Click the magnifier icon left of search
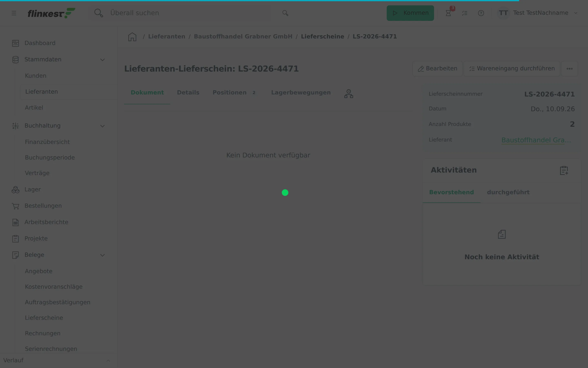Viewport: 588px width, 368px height. click(99, 13)
